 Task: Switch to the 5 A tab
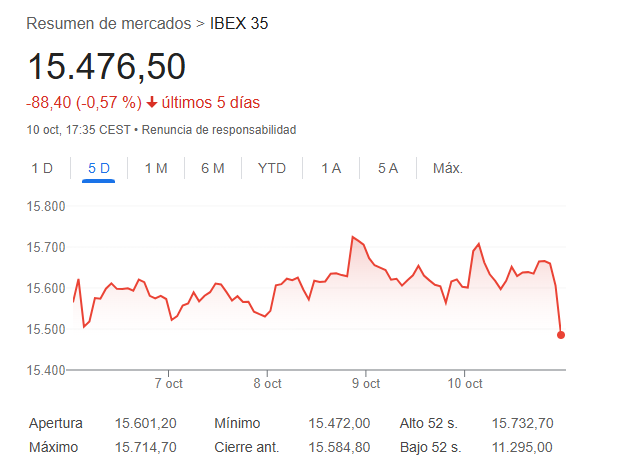point(388,168)
